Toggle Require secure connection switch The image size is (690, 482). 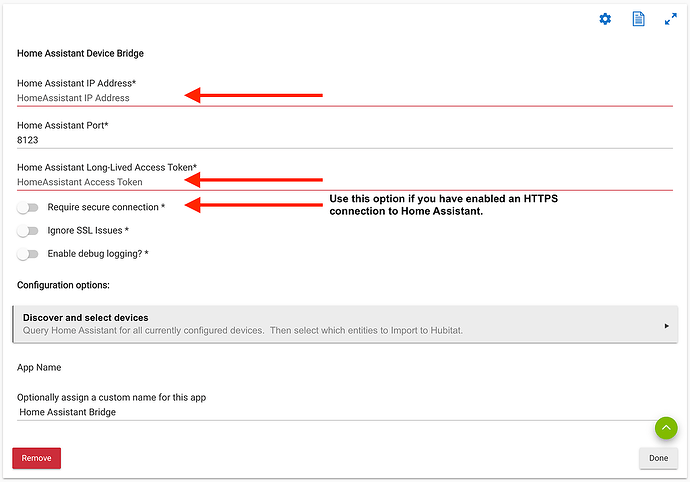click(28, 207)
